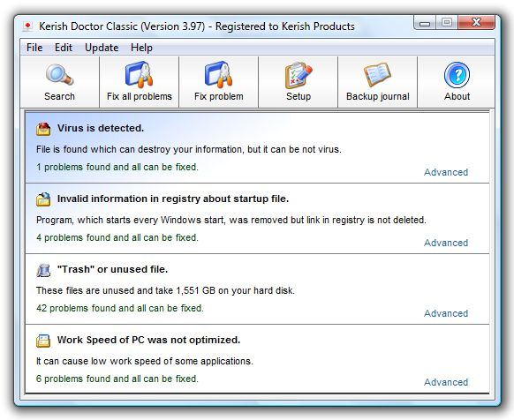Image resolution: width=514 pixels, height=420 pixels.
Task: Click the invalid startup registry folder icon
Action: point(43,199)
